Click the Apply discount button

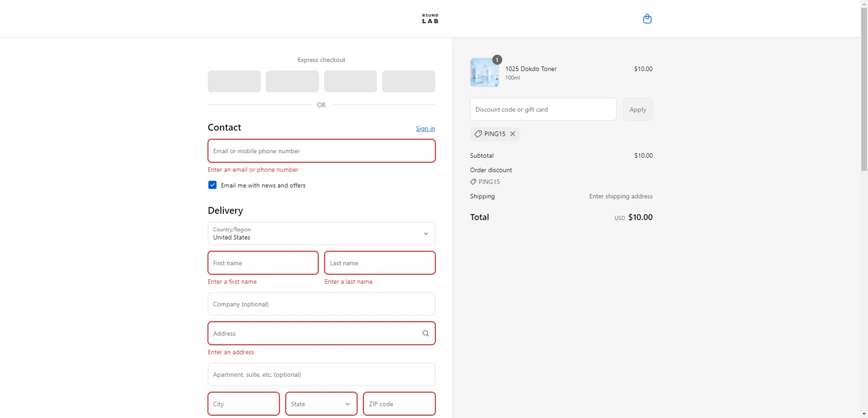pyautogui.click(x=638, y=109)
